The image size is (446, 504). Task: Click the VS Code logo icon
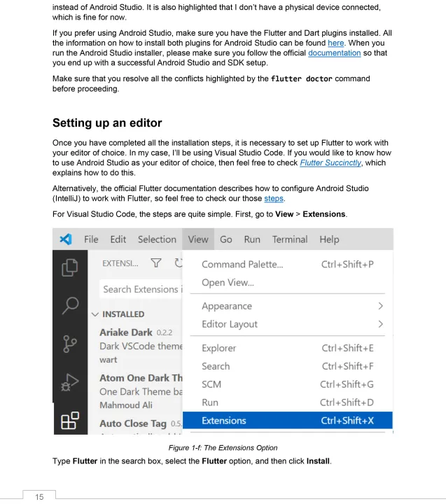click(66, 239)
